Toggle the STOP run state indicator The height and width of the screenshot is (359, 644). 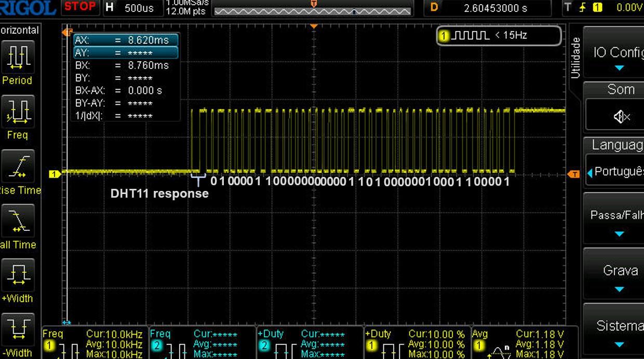(80, 7)
